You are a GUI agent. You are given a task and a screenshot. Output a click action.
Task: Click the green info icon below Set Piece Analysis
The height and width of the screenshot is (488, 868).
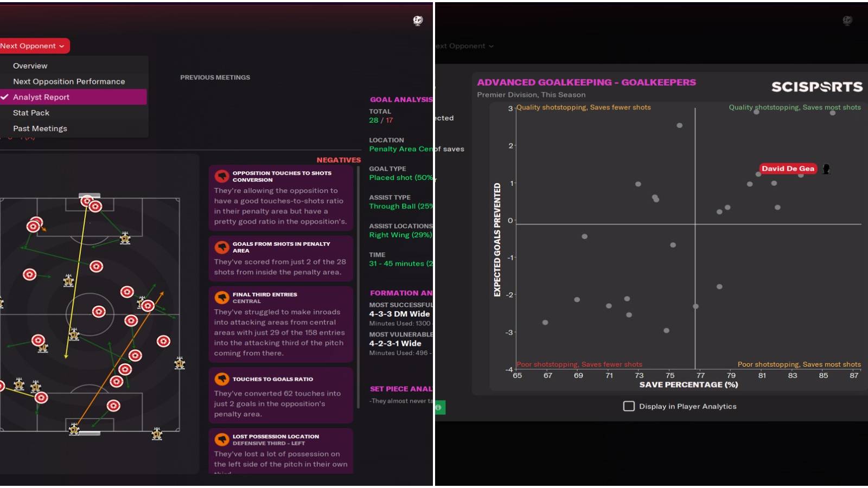tap(438, 407)
